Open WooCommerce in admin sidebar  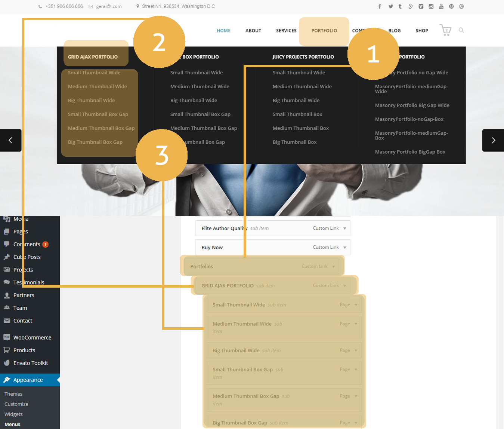coord(32,337)
